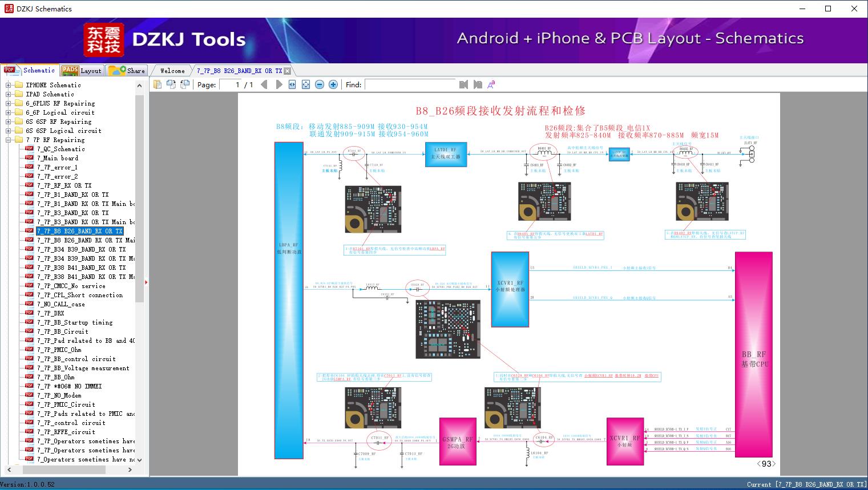This screenshot has width=868, height=490.
Task: Open the 7_7P_BB_Circuit PDF icon
Action: (x=29, y=331)
